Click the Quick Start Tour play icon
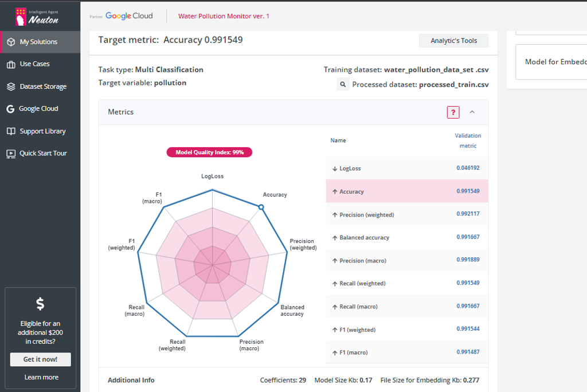This screenshot has width=587, height=392. coord(11,154)
